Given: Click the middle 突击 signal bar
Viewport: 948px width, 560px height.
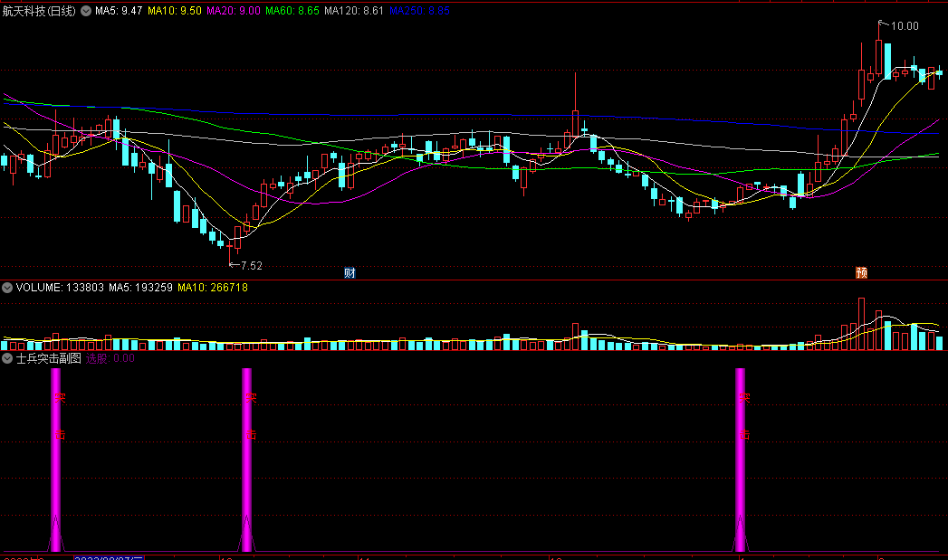Looking at the screenshot, I should tap(246, 460).
